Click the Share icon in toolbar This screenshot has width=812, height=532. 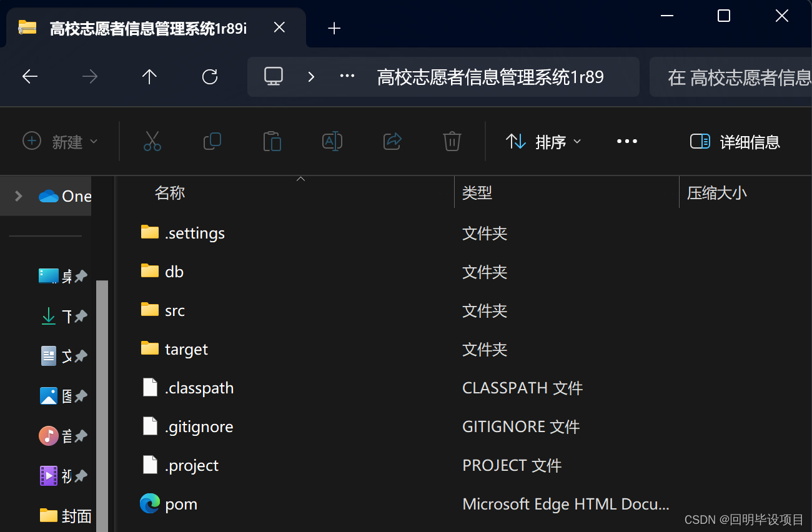[392, 142]
